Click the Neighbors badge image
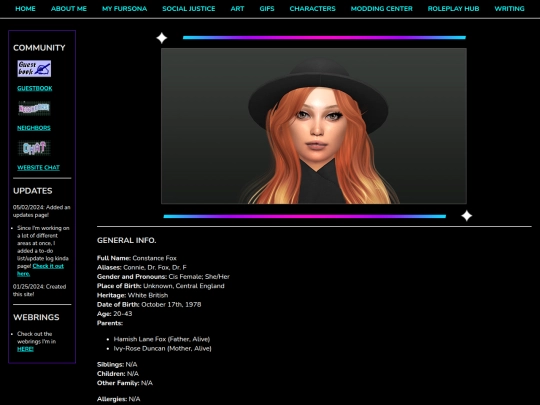 click(x=34, y=108)
